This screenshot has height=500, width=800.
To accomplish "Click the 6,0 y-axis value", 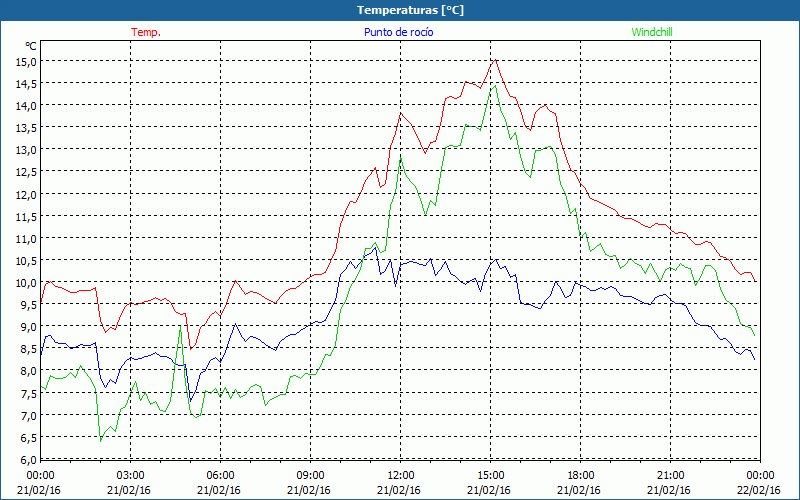I will (x=29, y=460).
